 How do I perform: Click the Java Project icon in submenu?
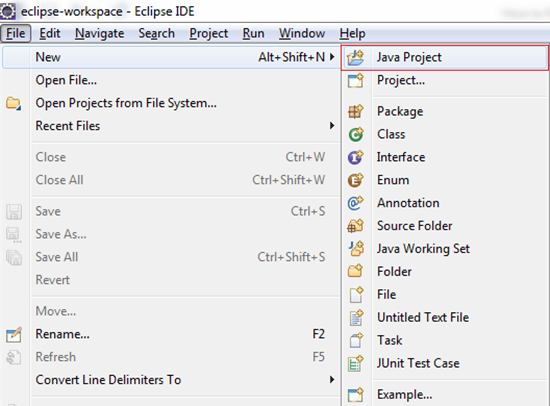[356, 58]
